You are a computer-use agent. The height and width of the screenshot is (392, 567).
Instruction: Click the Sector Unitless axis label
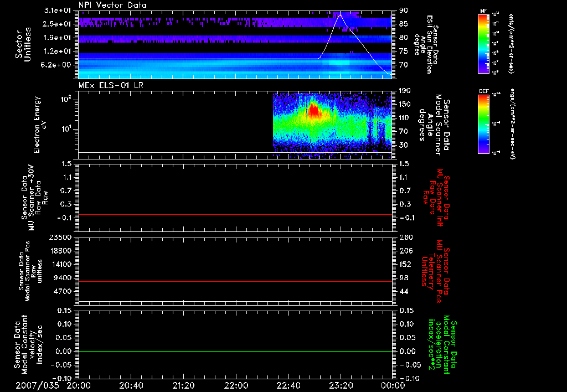[23, 44]
